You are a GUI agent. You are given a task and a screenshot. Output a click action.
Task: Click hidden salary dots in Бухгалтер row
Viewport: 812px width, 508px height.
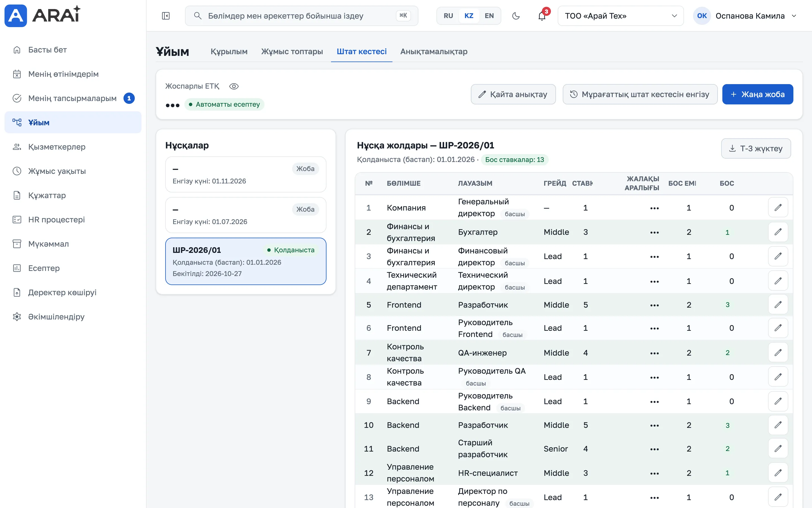click(654, 233)
